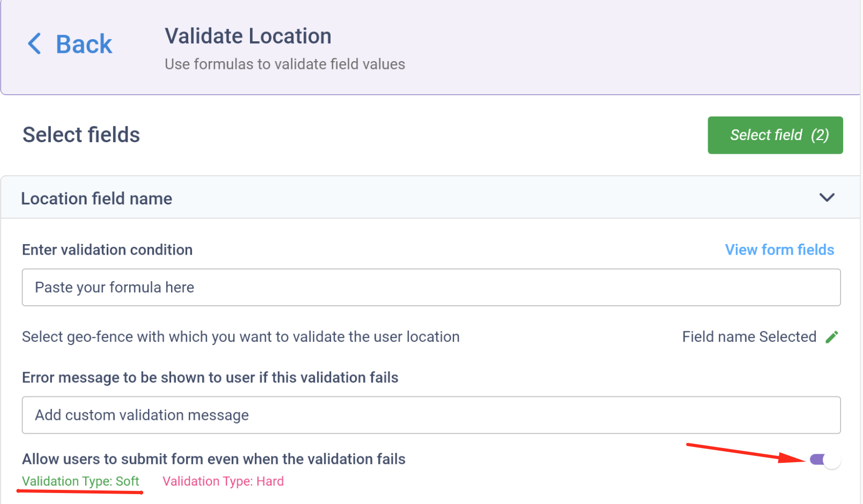This screenshot has width=863, height=504.
Task: Select the Validation Type: Hard label
Action: [223, 481]
